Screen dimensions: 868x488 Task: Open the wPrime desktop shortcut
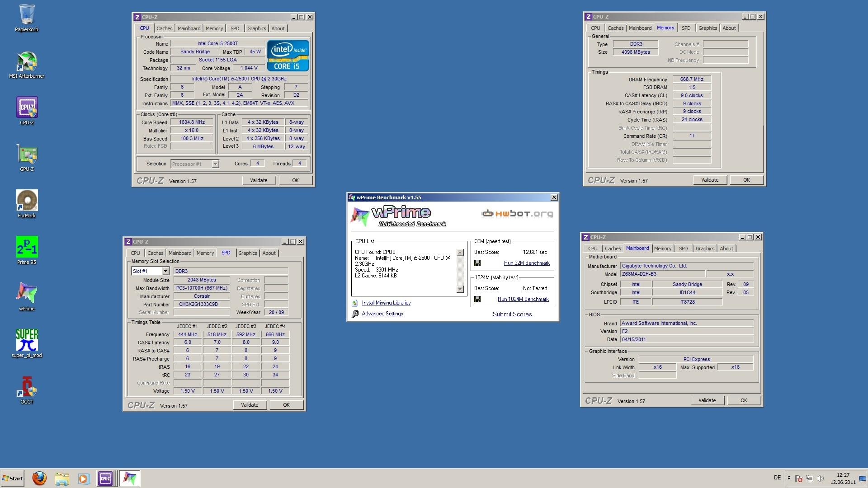click(27, 297)
